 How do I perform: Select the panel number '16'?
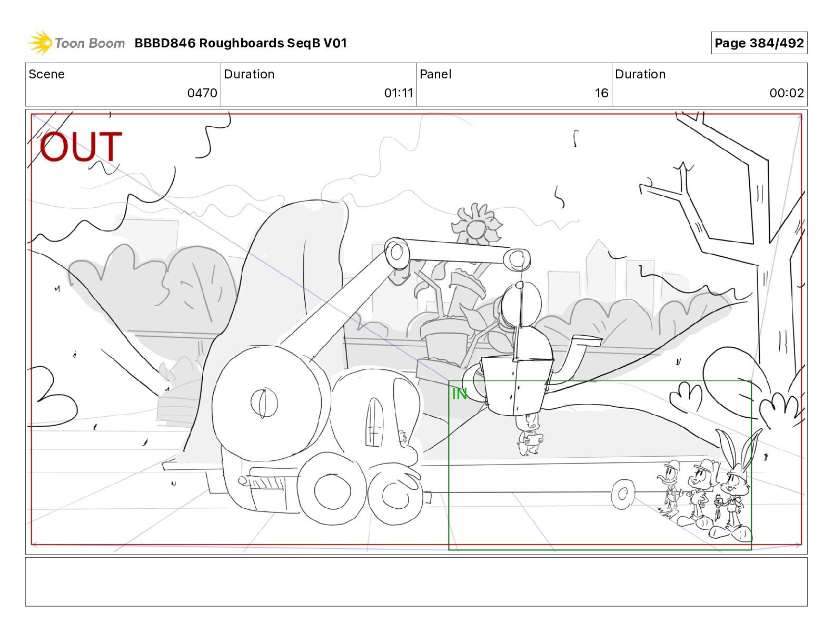(601, 93)
